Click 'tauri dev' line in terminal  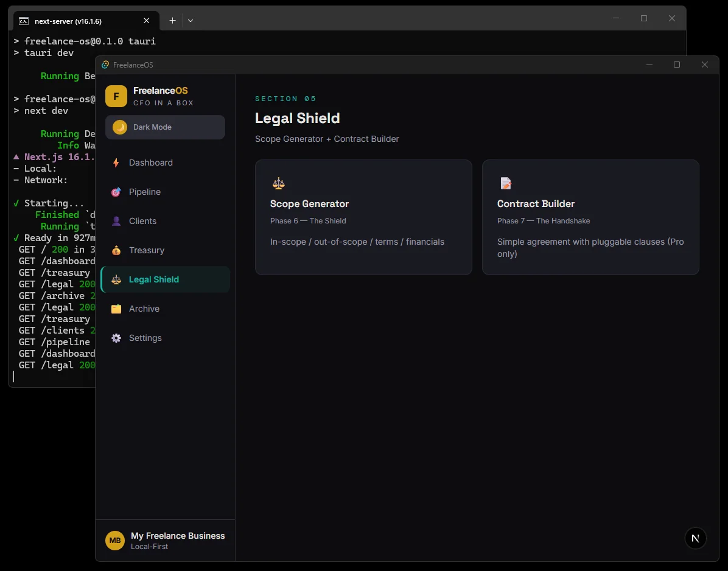44,52
